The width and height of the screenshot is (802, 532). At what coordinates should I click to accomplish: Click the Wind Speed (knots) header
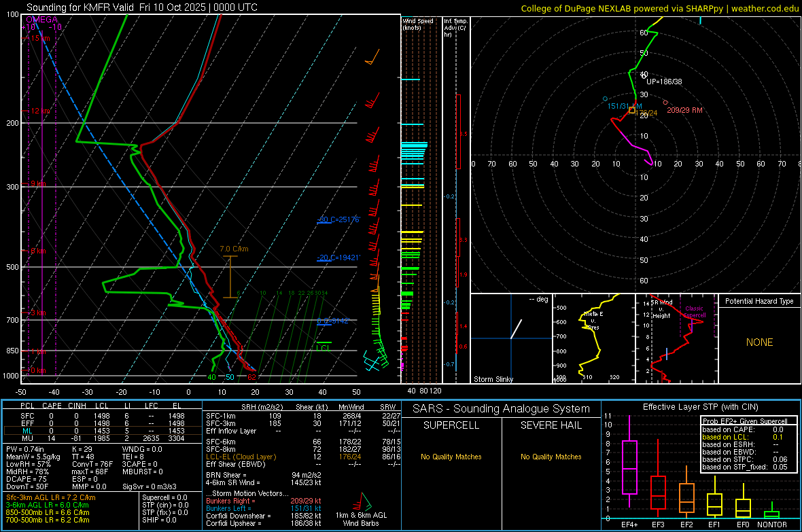tap(418, 24)
